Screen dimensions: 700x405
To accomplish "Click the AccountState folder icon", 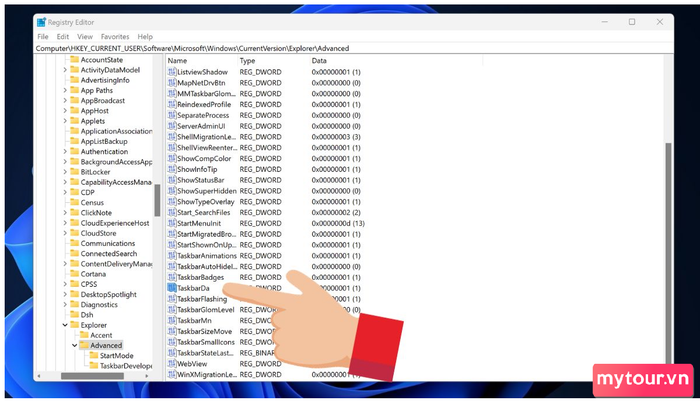I will (x=75, y=59).
